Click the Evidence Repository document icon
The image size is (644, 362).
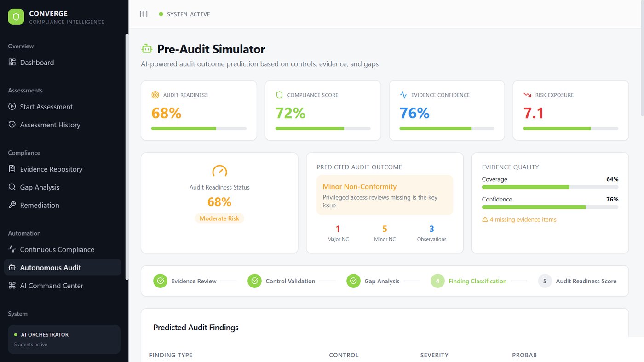click(12, 169)
